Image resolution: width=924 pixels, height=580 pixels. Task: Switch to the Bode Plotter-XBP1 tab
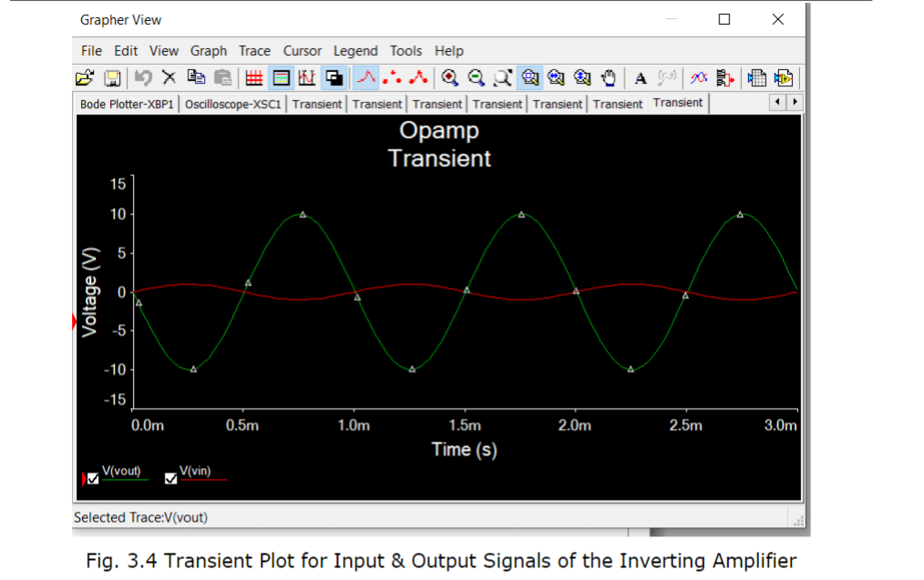[127, 105]
